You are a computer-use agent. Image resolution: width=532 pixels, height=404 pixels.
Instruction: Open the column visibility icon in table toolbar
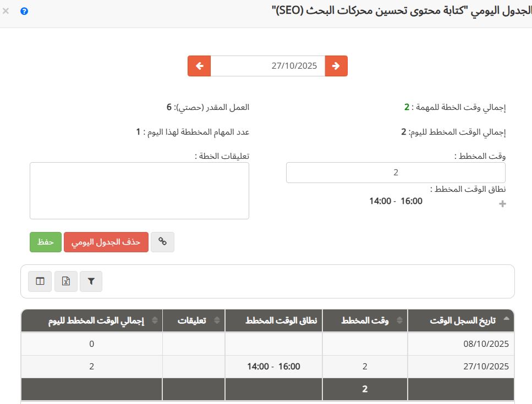tap(40, 281)
